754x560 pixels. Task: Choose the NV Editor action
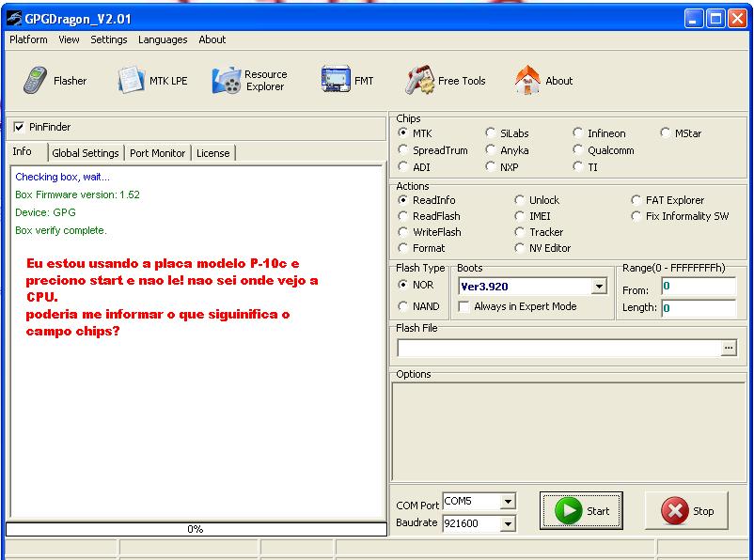click(519, 248)
